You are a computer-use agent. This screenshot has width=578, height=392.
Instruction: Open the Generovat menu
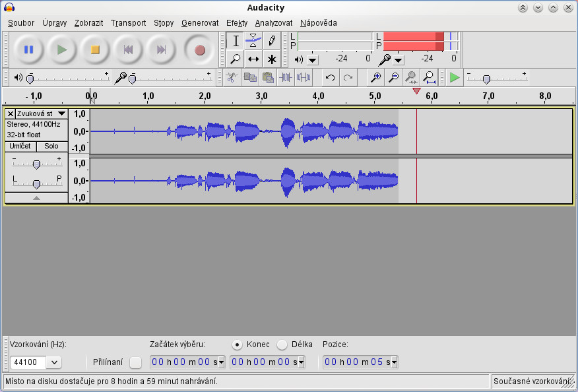[200, 23]
